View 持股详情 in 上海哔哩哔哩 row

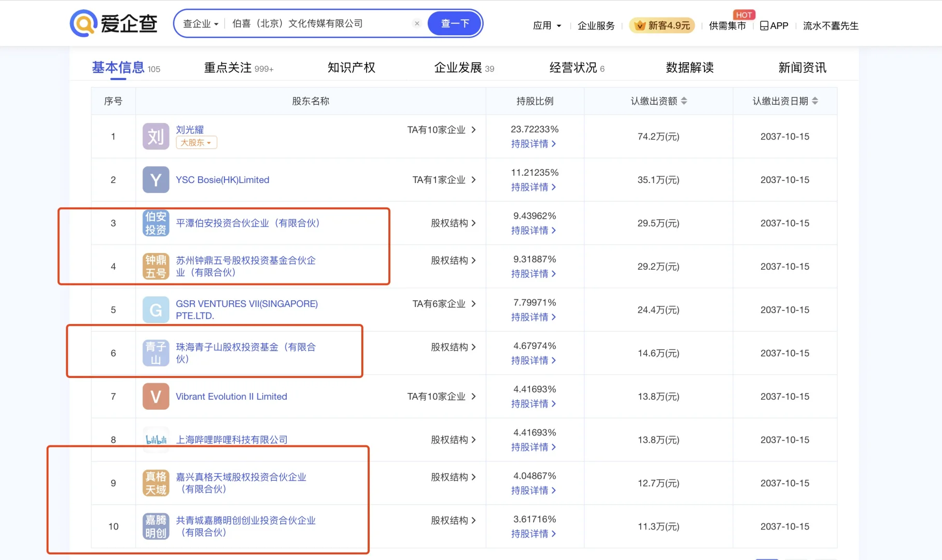pyautogui.click(x=533, y=447)
